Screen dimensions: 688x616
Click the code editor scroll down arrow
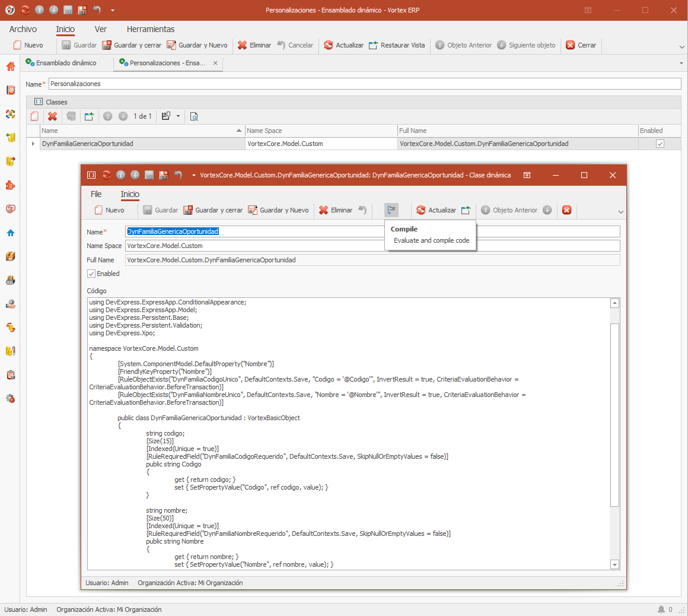click(614, 564)
